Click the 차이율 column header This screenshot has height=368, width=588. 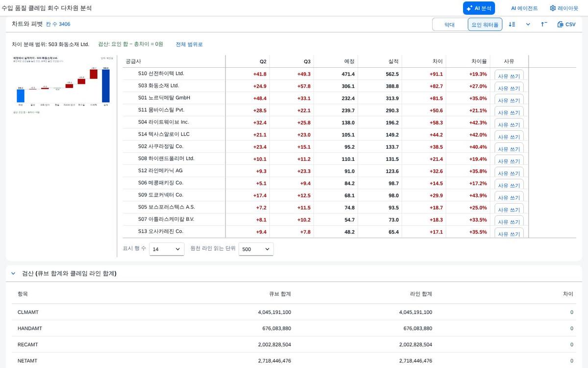click(x=468, y=61)
